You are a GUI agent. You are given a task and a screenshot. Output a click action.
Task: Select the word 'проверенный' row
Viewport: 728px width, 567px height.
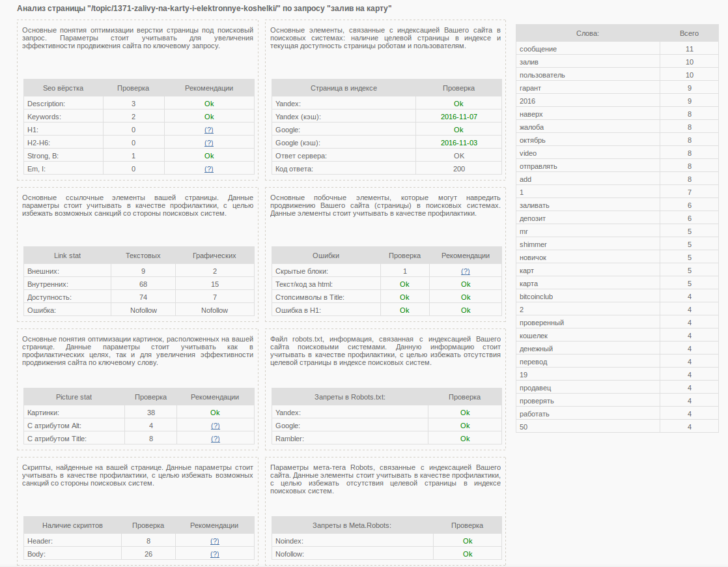pos(617,322)
